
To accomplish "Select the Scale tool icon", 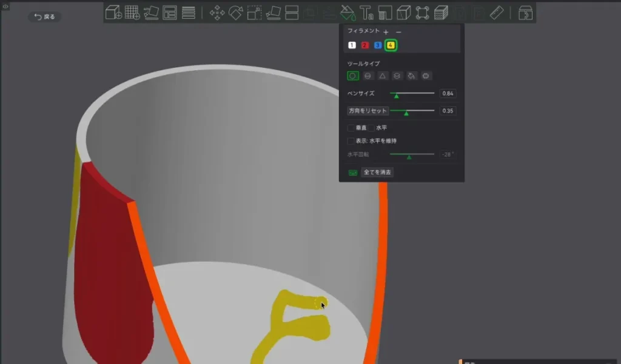I will click(254, 13).
